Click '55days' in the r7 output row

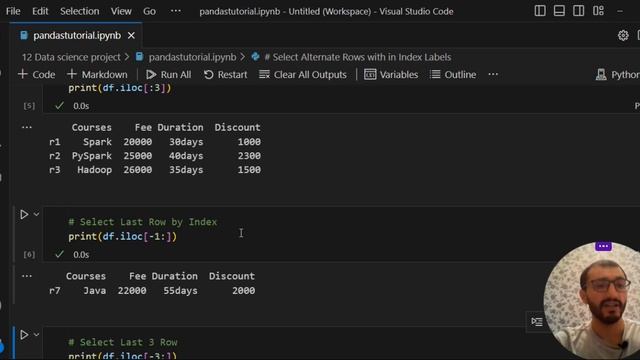click(x=180, y=291)
